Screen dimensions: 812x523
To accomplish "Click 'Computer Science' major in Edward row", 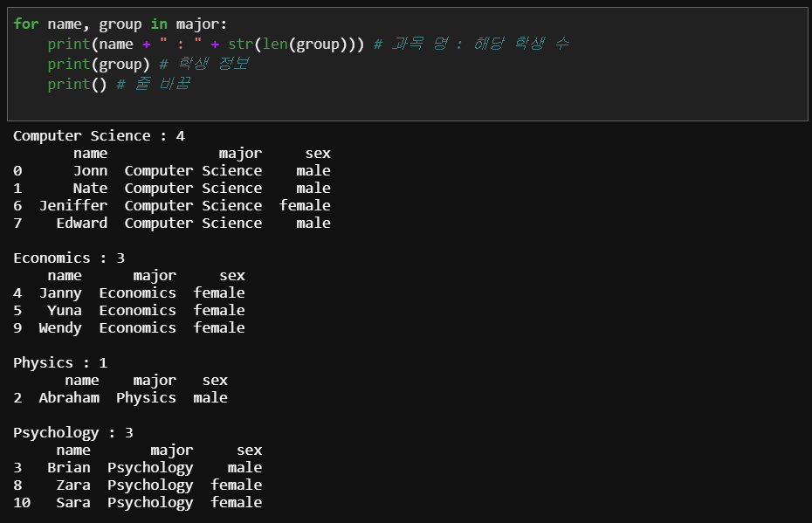I will pyautogui.click(x=193, y=224).
